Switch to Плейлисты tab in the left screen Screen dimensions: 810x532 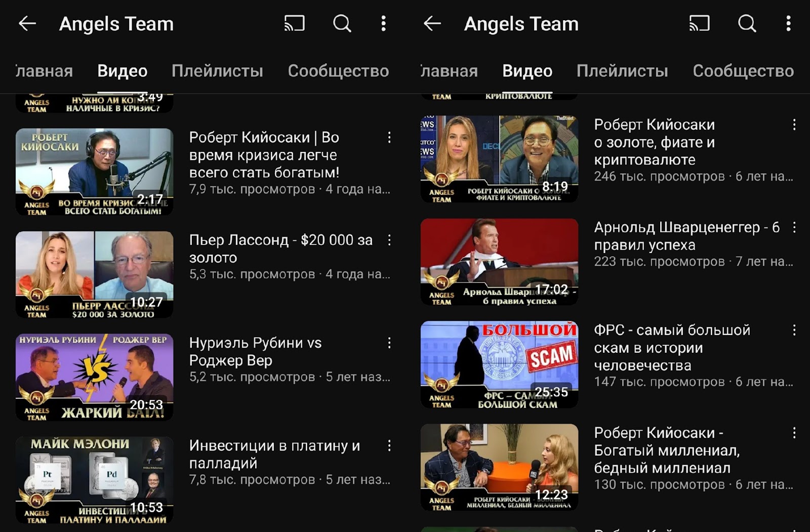pos(217,71)
